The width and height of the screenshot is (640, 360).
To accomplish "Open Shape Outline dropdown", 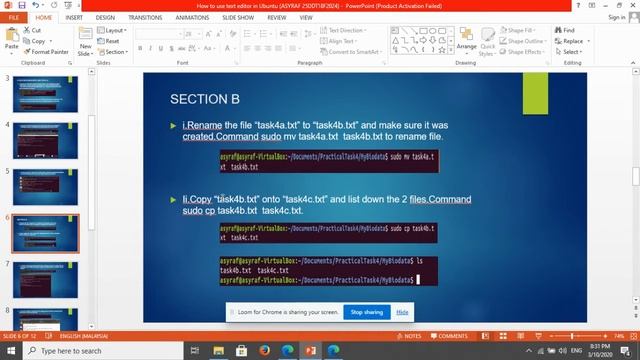I will 523,41.
